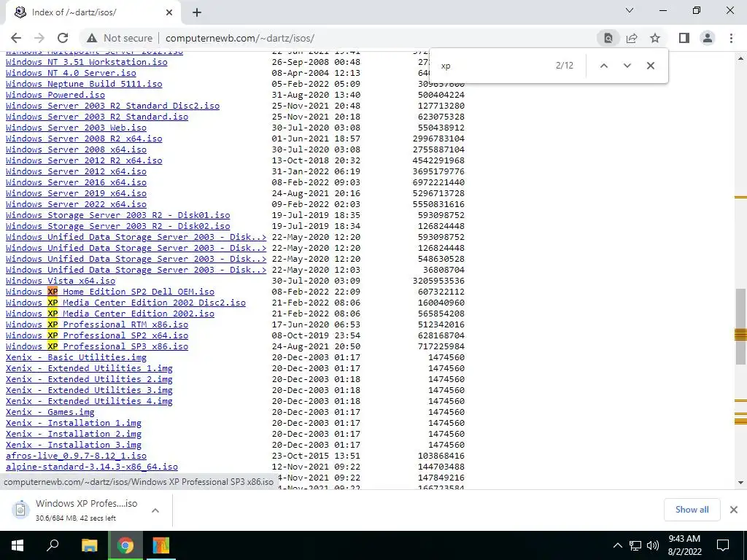
Task: Click the network icon in system tray
Action: [x=635, y=545]
